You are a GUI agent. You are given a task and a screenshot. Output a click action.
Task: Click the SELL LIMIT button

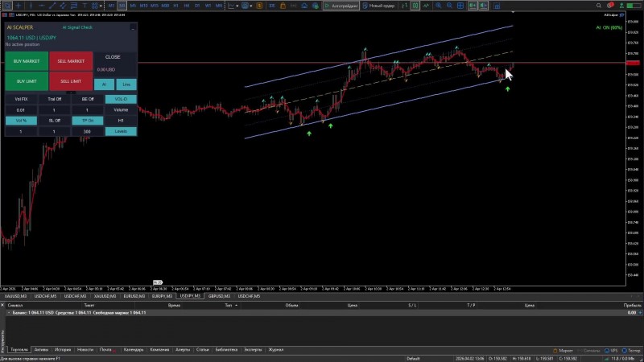[71, 81]
